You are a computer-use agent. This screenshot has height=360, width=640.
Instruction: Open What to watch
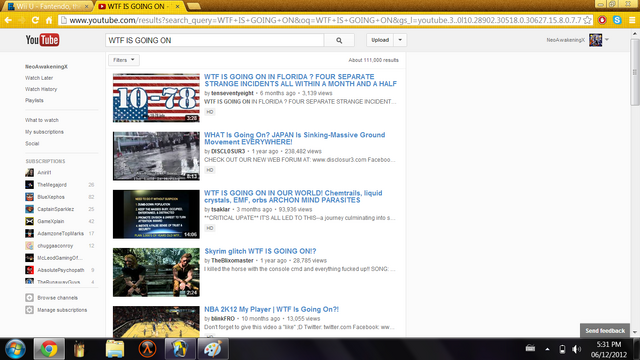pyautogui.click(x=42, y=120)
